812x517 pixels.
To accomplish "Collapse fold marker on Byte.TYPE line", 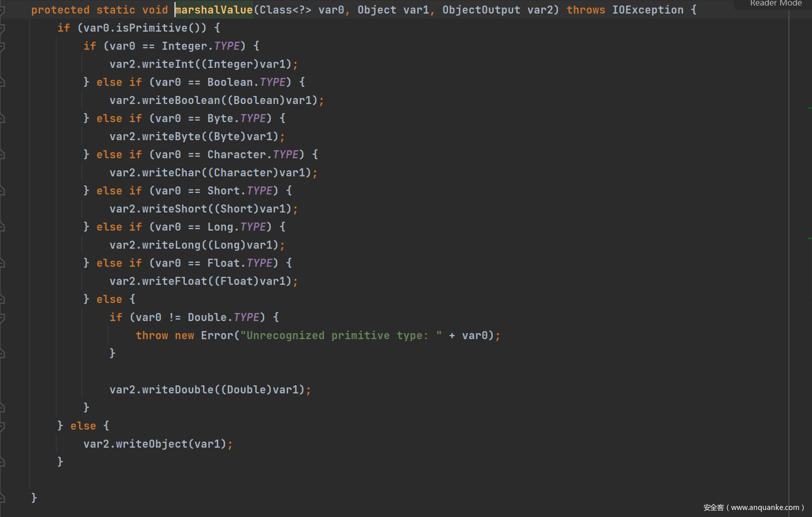I will coord(2,118).
